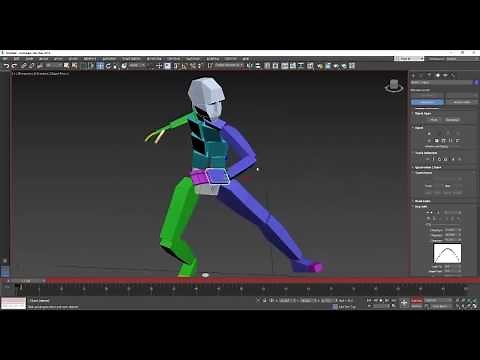Click Symmetrical in Track Selection

tap(453, 159)
